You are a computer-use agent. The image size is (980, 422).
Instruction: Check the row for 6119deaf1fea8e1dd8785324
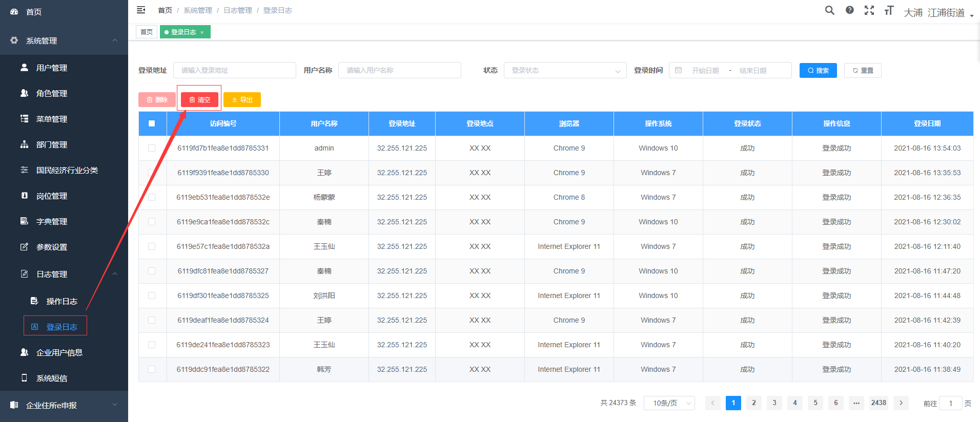(x=152, y=320)
